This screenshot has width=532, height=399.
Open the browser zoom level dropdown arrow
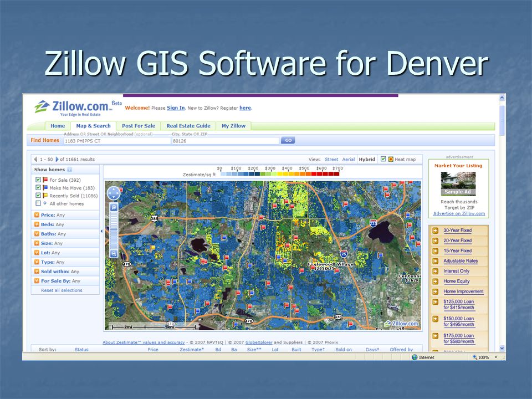click(495, 357)
